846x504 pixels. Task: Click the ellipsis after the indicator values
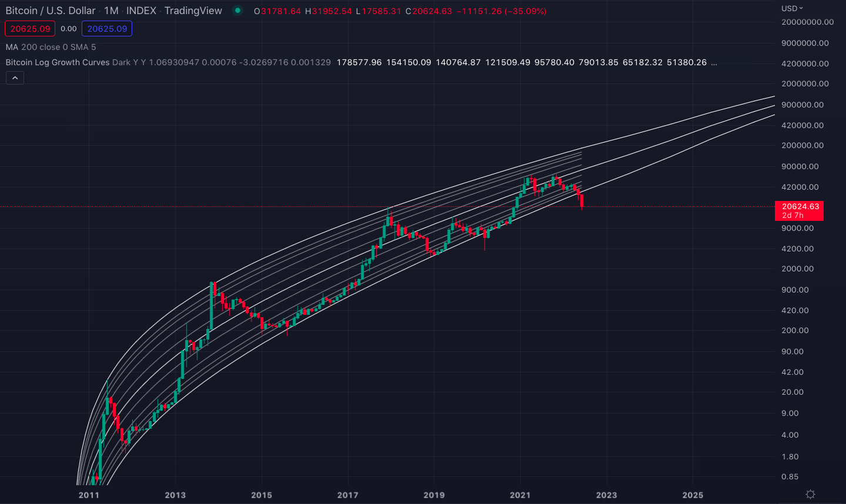pos(714,62)
